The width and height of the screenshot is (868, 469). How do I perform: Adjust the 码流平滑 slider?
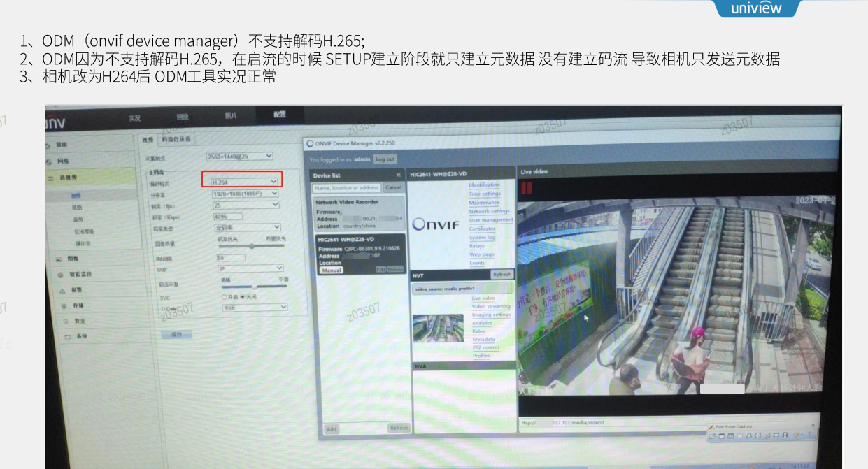(x=255, y=287)
